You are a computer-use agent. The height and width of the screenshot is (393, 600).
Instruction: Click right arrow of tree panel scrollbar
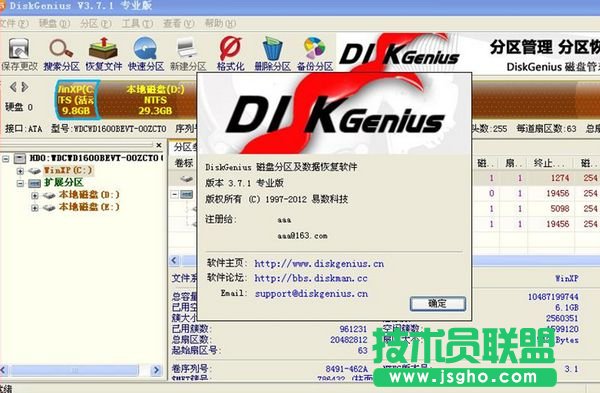156,370
